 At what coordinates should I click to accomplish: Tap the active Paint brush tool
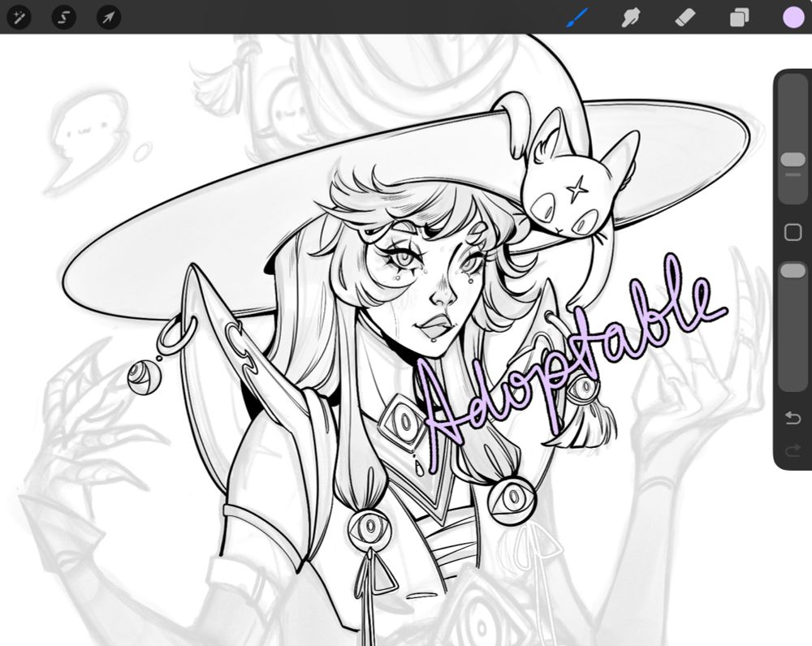pyautogui.click(x=577, y=17)
